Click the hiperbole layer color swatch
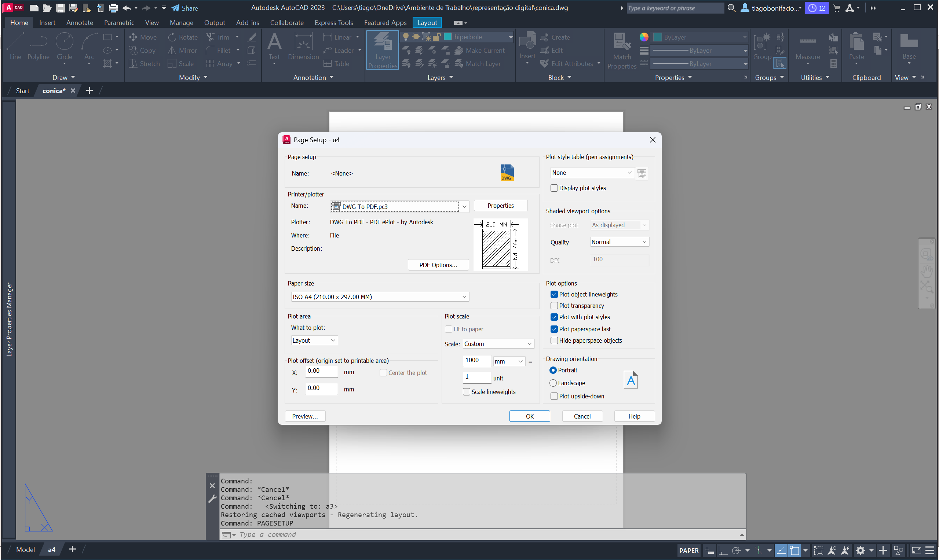Image resolution: width=939 pixels, height=560 pixels. (x=447, y=37)
